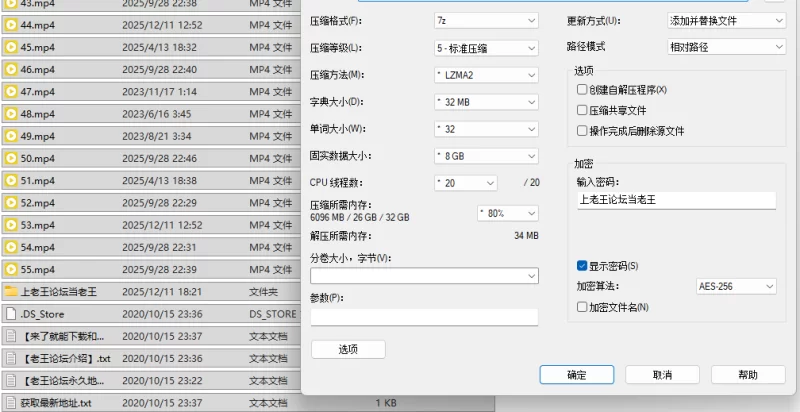Screen dimensions: 800x412
Task: Select the 53.mp4 file icon
Action: (11, 225)
